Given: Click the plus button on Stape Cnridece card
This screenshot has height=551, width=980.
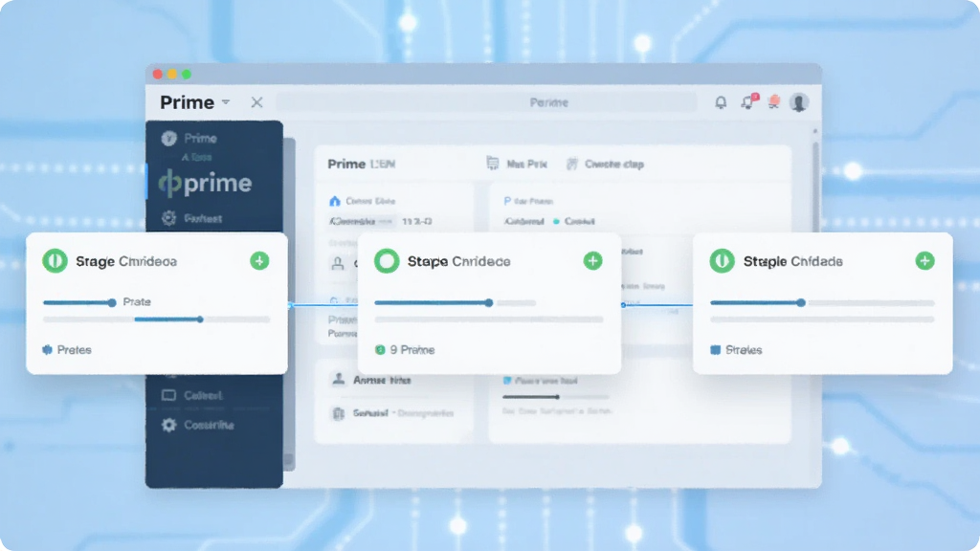Looking at the screenshot, I should [592, 260].
